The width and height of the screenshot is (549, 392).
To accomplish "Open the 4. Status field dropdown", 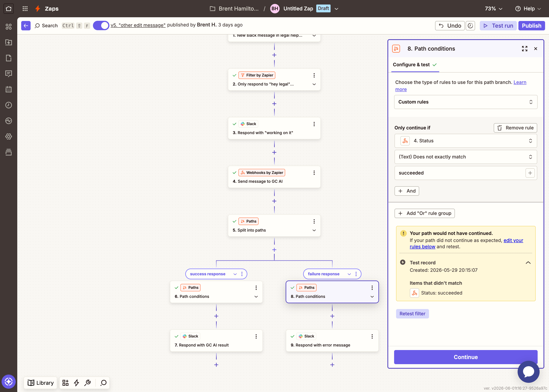I will click(466, 141).
